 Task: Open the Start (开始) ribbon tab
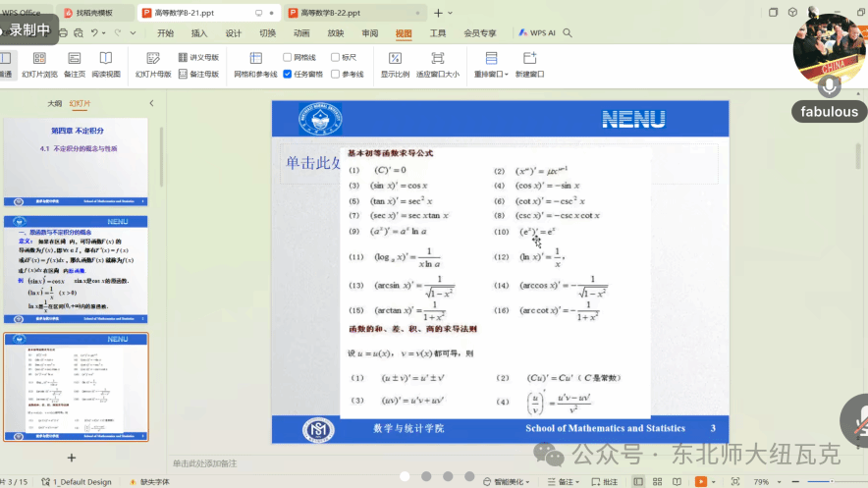point(166,33)
